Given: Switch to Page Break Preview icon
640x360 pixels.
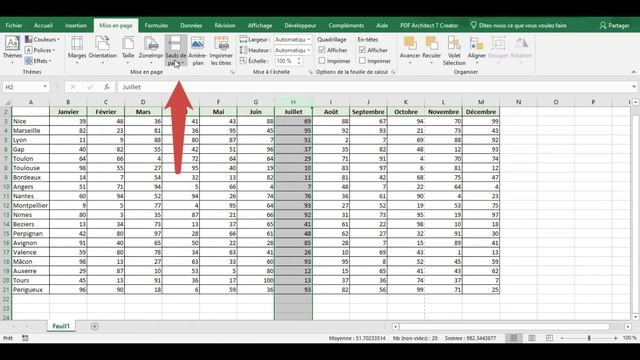Looking at the screenshot, I should pos(549,338).
